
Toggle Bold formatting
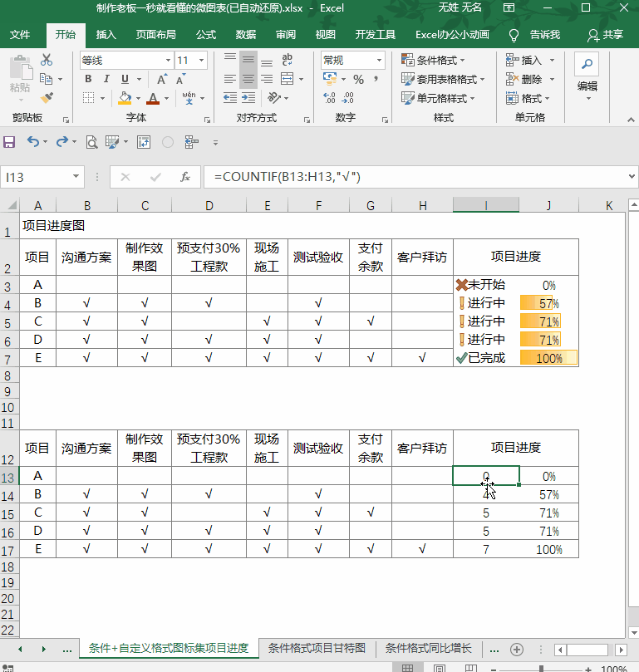pyautogui.click(x=88, y=79)
